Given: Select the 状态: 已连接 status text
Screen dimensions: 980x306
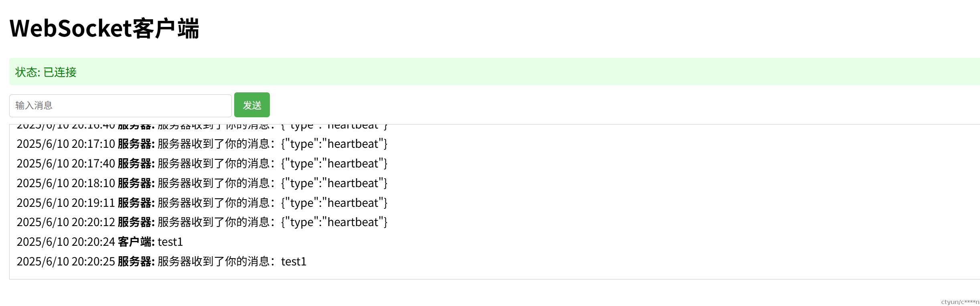Looking at the screenshot, I should (46, 72).
